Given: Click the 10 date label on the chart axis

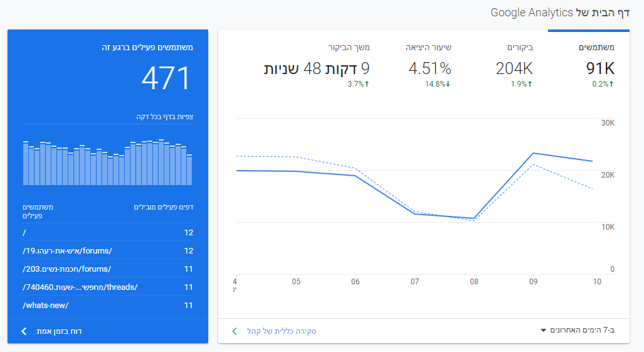Looking at the screenshot, I should pyautogui.click(x=597, y=281).
